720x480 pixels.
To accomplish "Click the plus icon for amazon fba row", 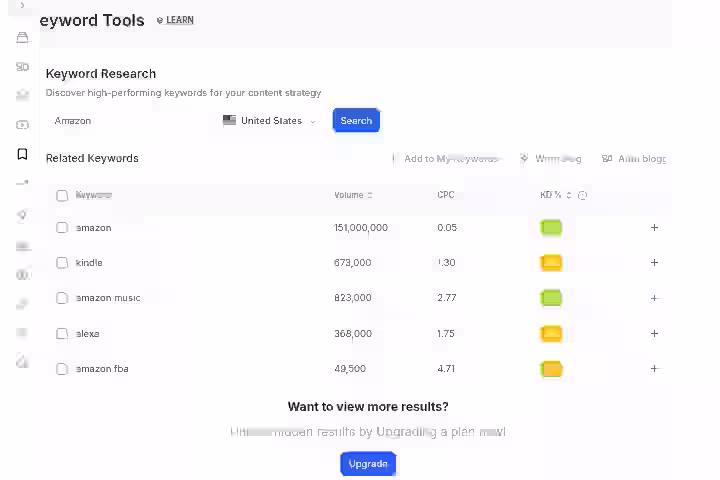I will tap(654, 368).
